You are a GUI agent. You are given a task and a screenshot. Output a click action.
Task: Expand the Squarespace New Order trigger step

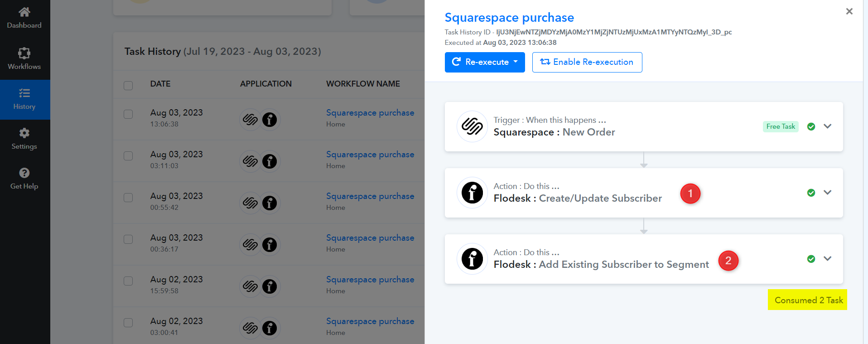(828, 126)
